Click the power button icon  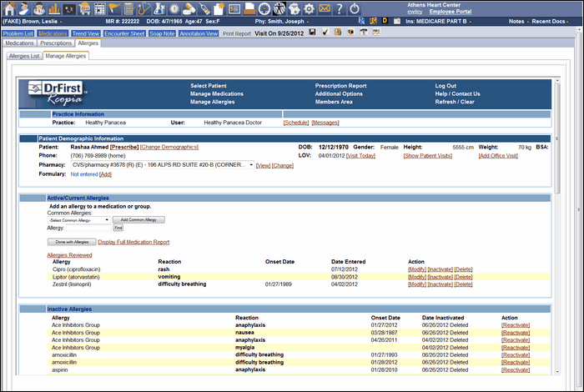click(355, 8)
